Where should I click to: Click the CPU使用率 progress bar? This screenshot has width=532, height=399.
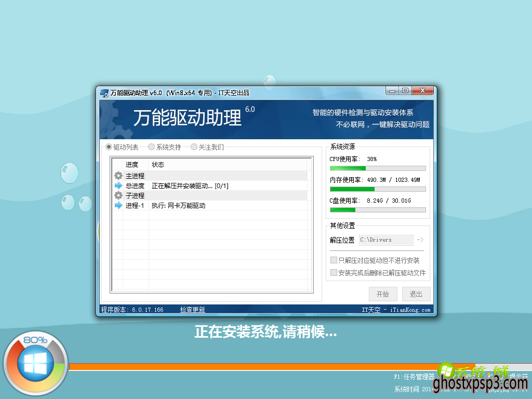click(x=378, y=168)
